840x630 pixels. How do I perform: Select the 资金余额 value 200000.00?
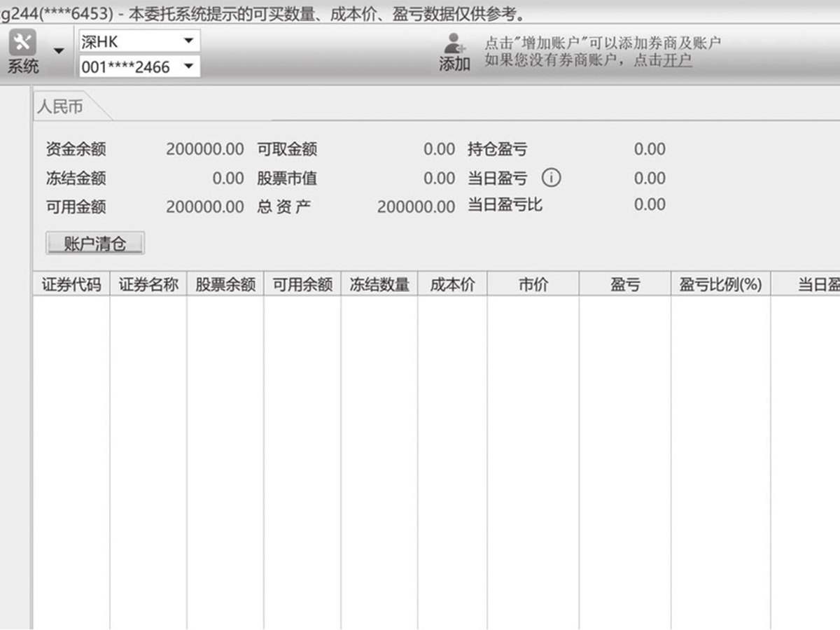[x=205, y=149]
